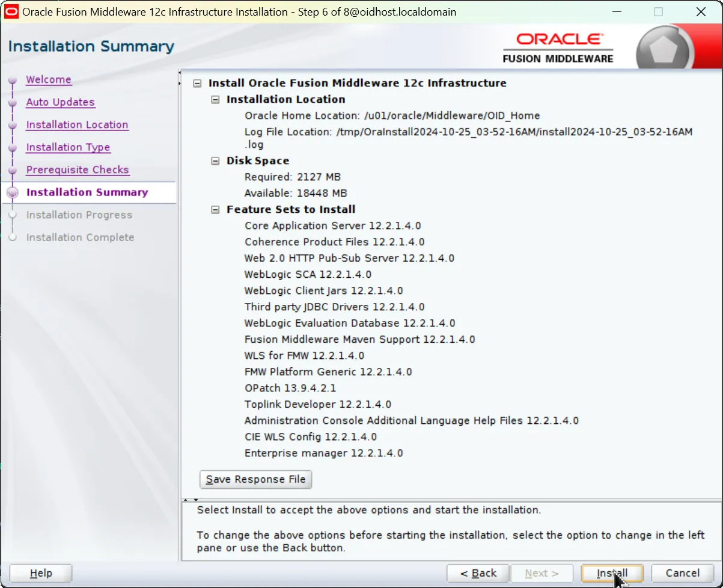Screen dimensions: 723x588
Task: Select Enterprise manager 12.2.1.4.0
Action: click(324, 453)
